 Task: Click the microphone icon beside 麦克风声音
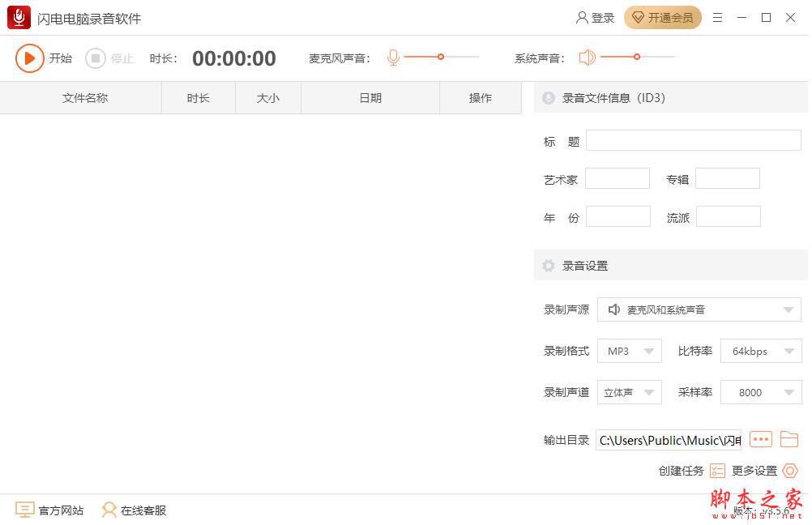[393, 58]
